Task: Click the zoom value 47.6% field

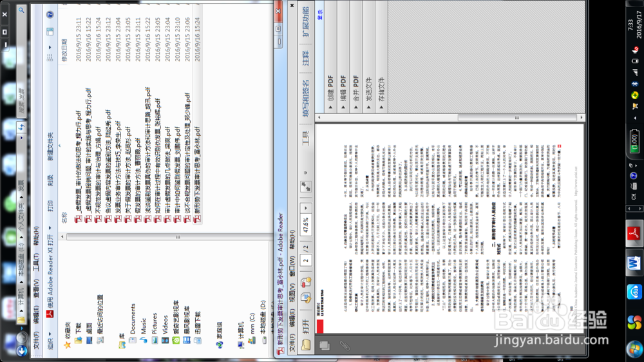Action: coord(305,226)
